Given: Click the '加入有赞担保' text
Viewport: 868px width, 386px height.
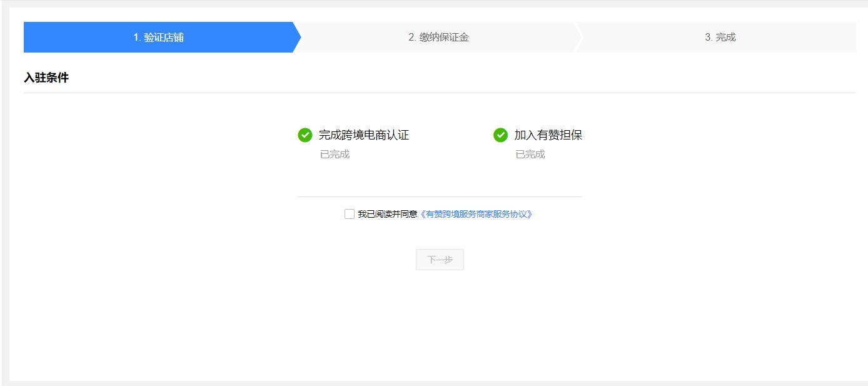Looking at the screenshot, I should [548, 135].
